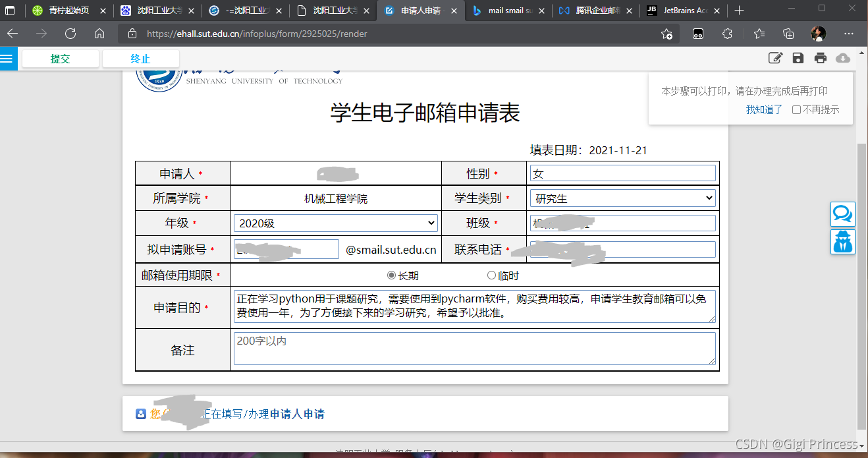
Task: Open the 年级 dropdown showing 2020级
Action: click(336, 223)
